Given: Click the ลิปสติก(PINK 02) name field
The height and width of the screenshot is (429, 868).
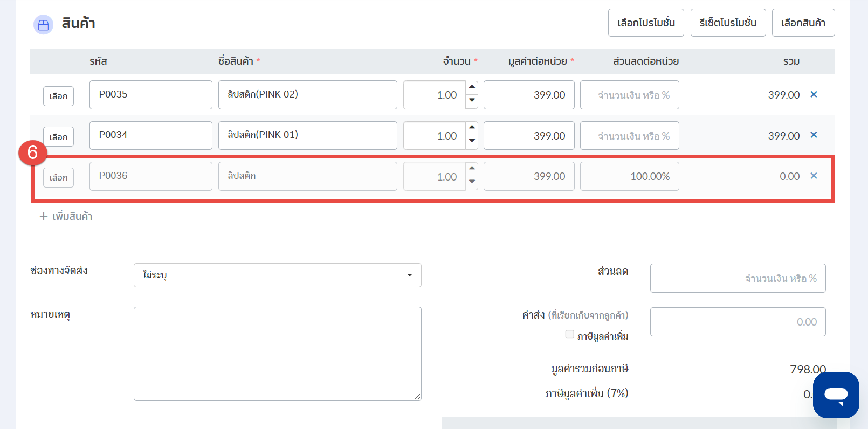Looking at the screenshot, I should click(x=308, y=95).
